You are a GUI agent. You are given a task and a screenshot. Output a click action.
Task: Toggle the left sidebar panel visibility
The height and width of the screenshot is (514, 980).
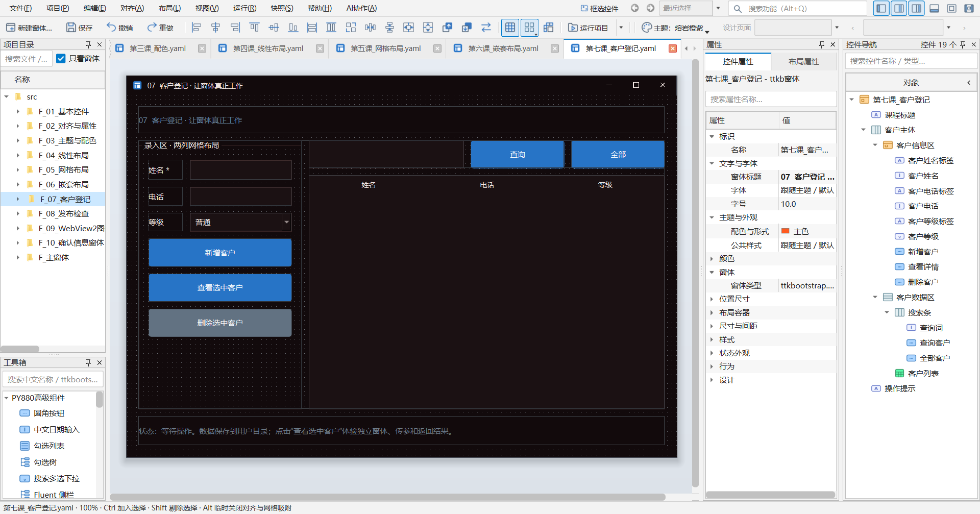point(881,8)
